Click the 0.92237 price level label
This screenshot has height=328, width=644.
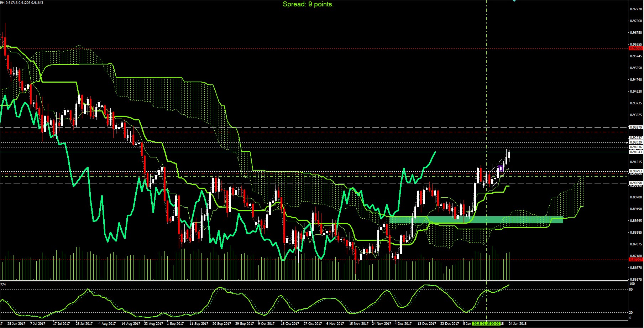(x=636, y=138)
